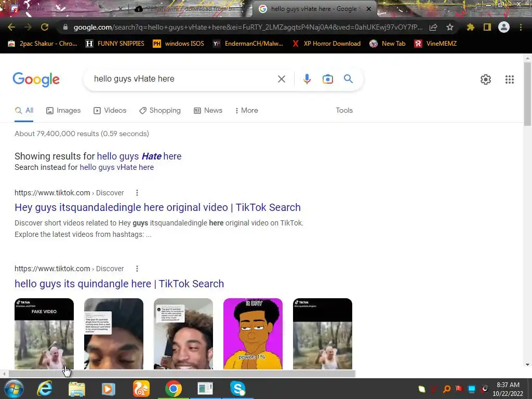Switch to Google Chrome on the taskbar
Image resolution: width=532 pixels, height=399 pixels.
pos(174,389)
